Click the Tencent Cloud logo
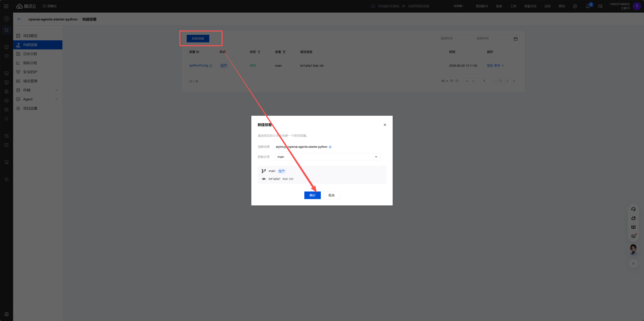Image resolution: width=644 pixels, height=321 pixels. 26,6
